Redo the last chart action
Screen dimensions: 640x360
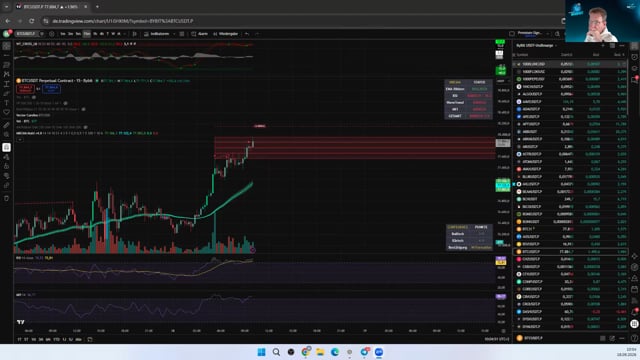tap(257, 34)
